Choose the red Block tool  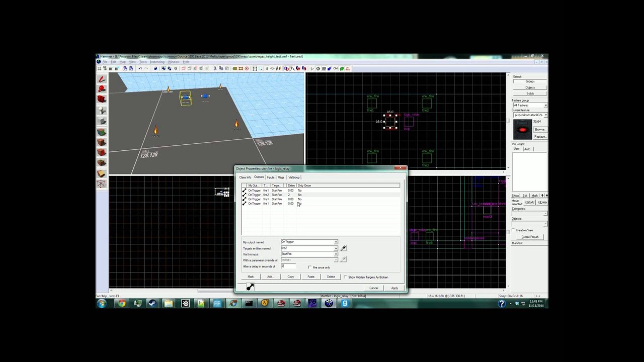tap(102, 100)
